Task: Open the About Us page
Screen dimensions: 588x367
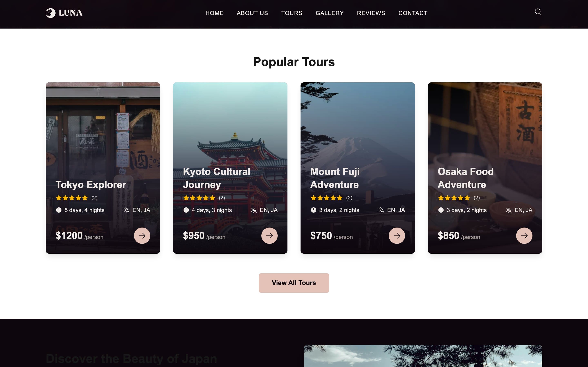Action: tap(252, 13)
